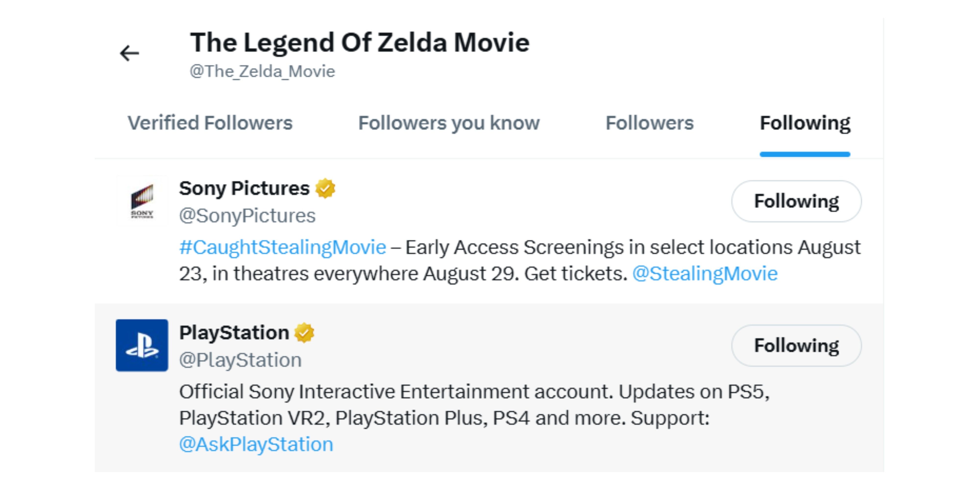Viewport: 980px width, 490px height.
Task: Click the @PlayStation handle
Action: tap(240, 360)
